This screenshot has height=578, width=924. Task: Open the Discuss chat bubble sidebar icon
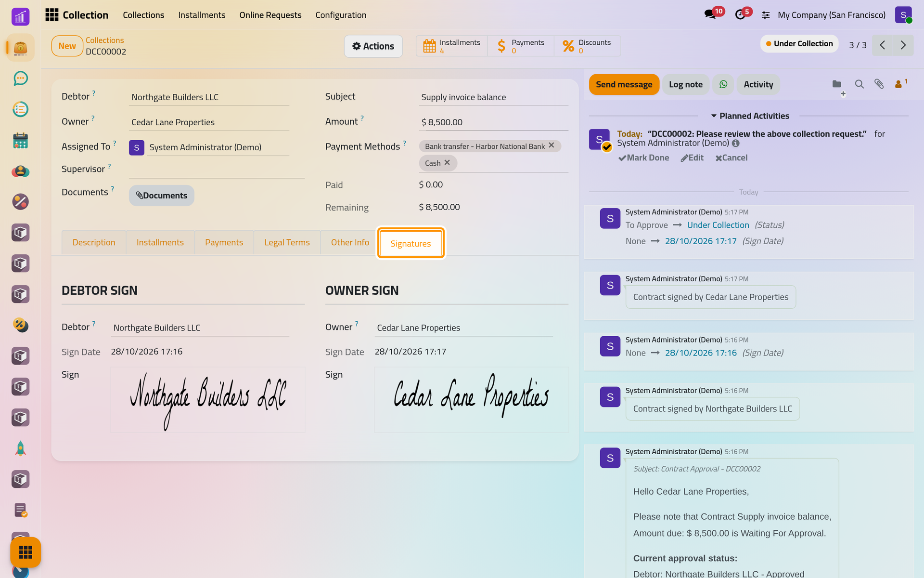point(20,79)
